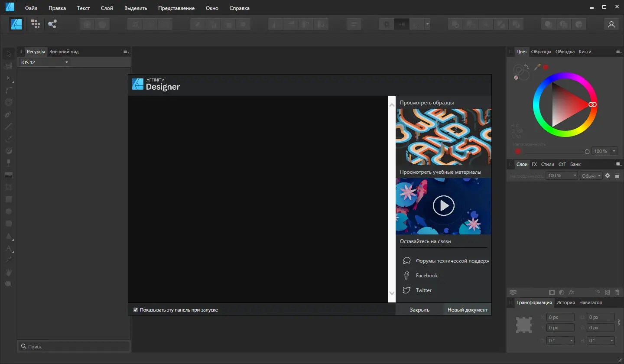Choose the Pencil tool
Screen dimensions: 624x364
(x=8, y=127)
